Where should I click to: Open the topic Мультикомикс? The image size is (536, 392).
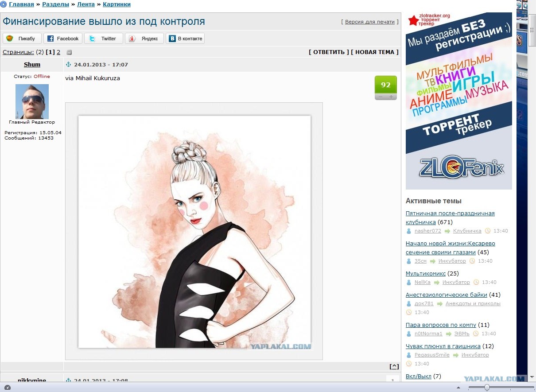(426, 273)
